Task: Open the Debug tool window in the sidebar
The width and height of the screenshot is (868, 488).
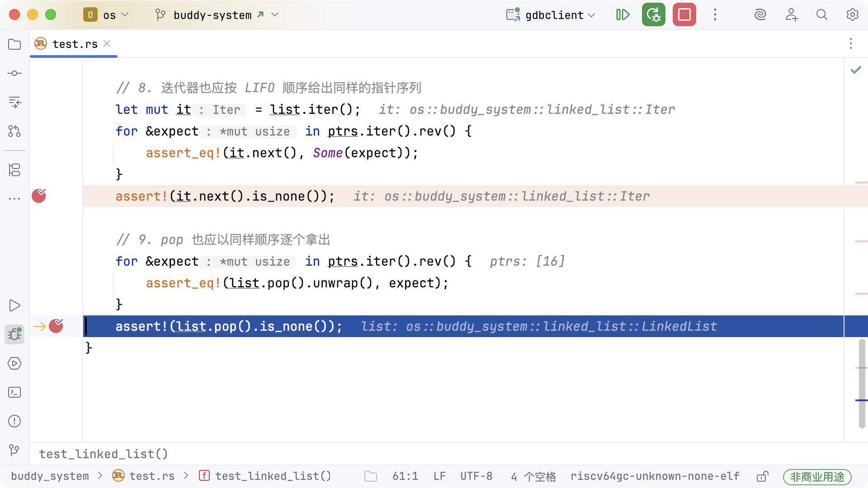Action: point(14,334)
